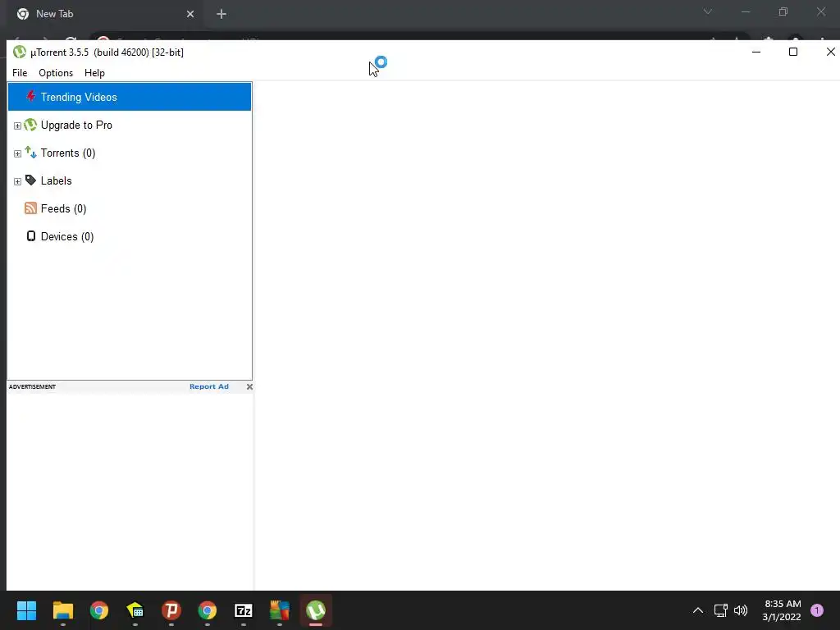Select Torrents (0) in sidebar
This screenshot has height=630, width=840.
[68, 153]
